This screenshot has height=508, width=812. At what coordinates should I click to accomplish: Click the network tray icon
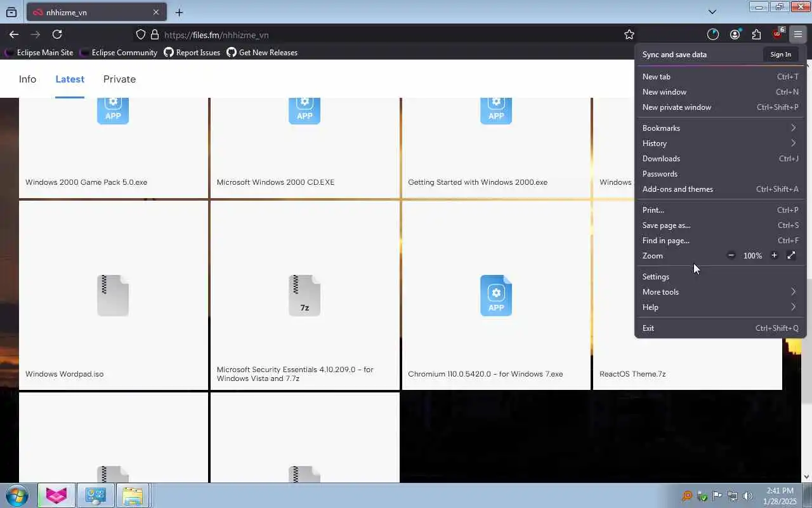coord(733,496)
